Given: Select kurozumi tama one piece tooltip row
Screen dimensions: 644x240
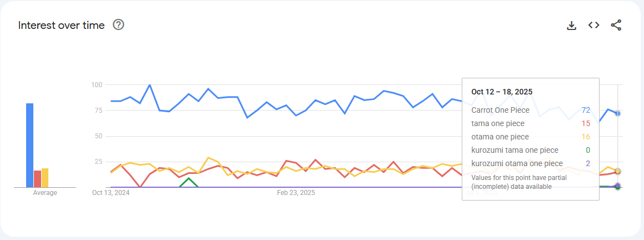Looking at the screenshot, I should coord(531,150).
